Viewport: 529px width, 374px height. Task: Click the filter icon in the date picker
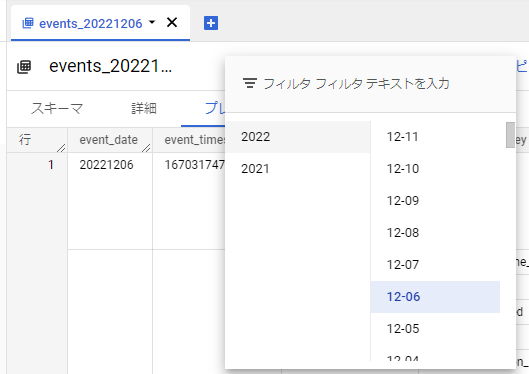(x=250, y=83)
